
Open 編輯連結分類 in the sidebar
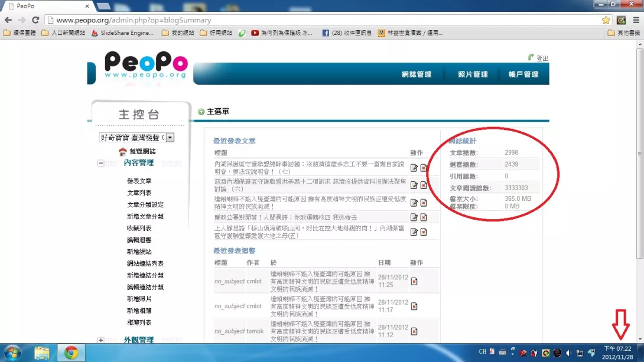coord(145,288)
